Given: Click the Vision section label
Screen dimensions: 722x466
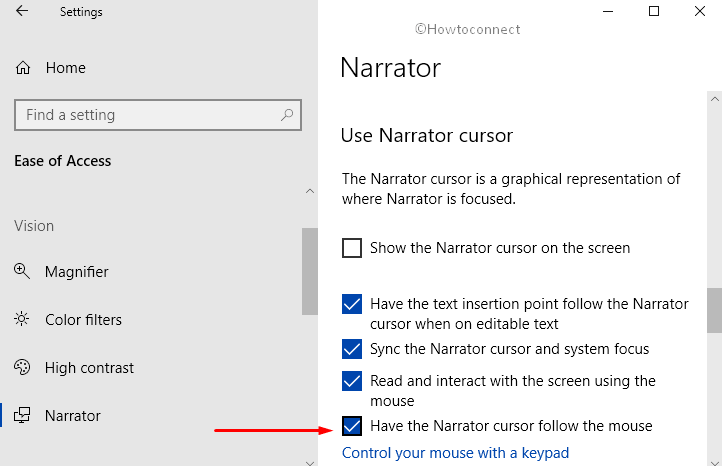Looking at the screenshot, I should pos(34,226).
